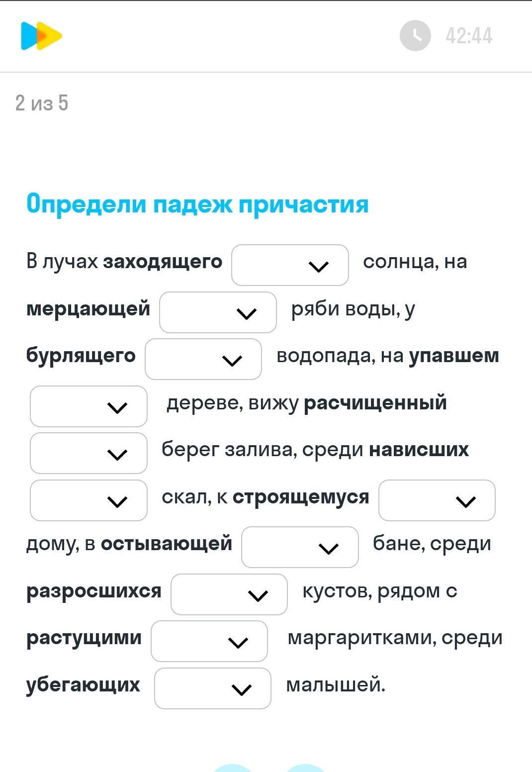Image resolution: width=532 pixels, height=772 pixels.
Task: Click the blue-yellow app logo
Action: pos(41,36)
